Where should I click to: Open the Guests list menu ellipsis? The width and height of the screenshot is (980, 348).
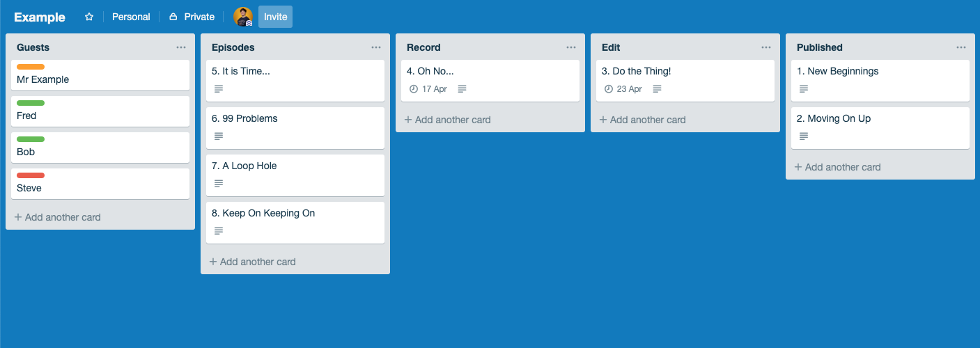point(181,47)
